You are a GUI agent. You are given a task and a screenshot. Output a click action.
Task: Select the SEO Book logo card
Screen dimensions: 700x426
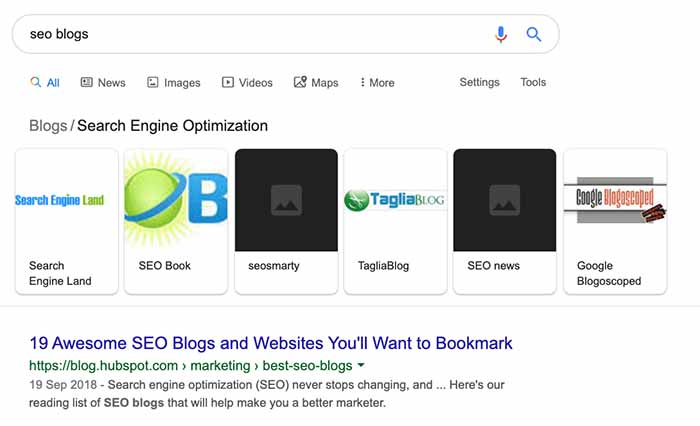[x=176, y=221]
